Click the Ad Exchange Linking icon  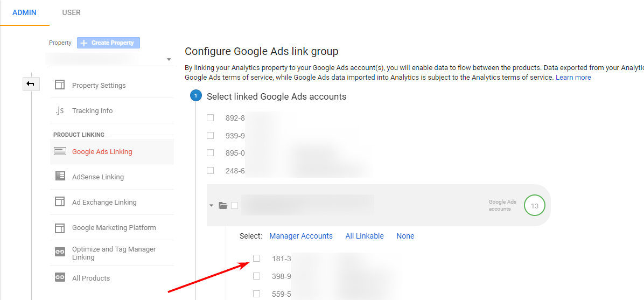(60, 202)
